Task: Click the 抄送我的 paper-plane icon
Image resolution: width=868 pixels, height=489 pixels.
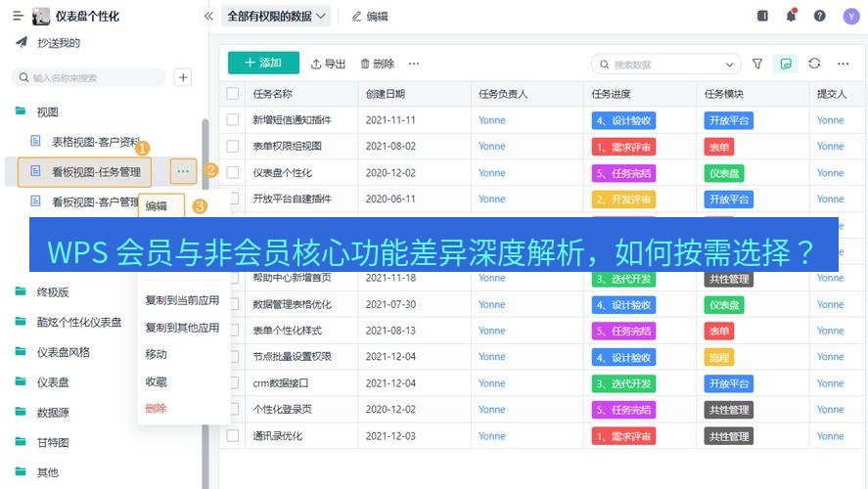Action: pos(22,42)
